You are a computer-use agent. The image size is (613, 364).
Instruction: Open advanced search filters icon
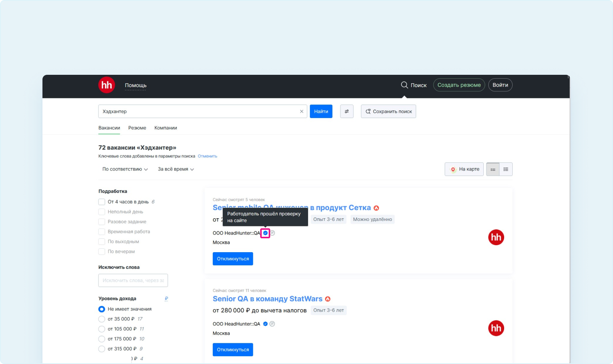click(x=347, y=111)
